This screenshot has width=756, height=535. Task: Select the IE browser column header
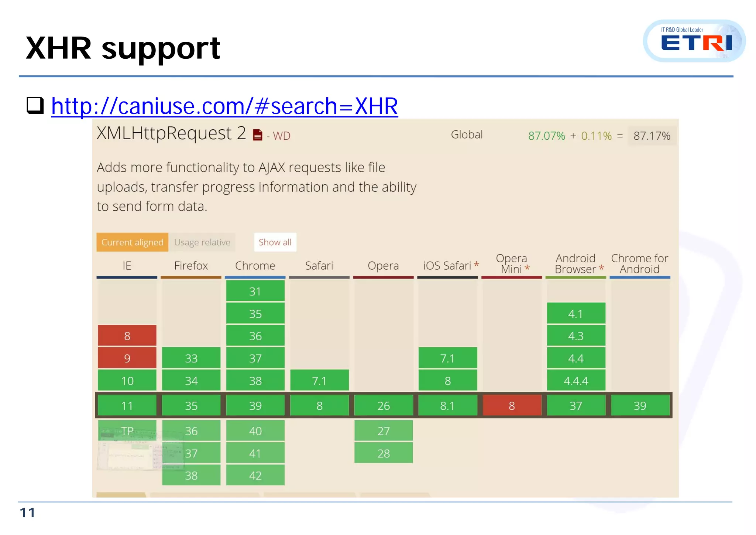pyautogui.click(x=127, y=266)
